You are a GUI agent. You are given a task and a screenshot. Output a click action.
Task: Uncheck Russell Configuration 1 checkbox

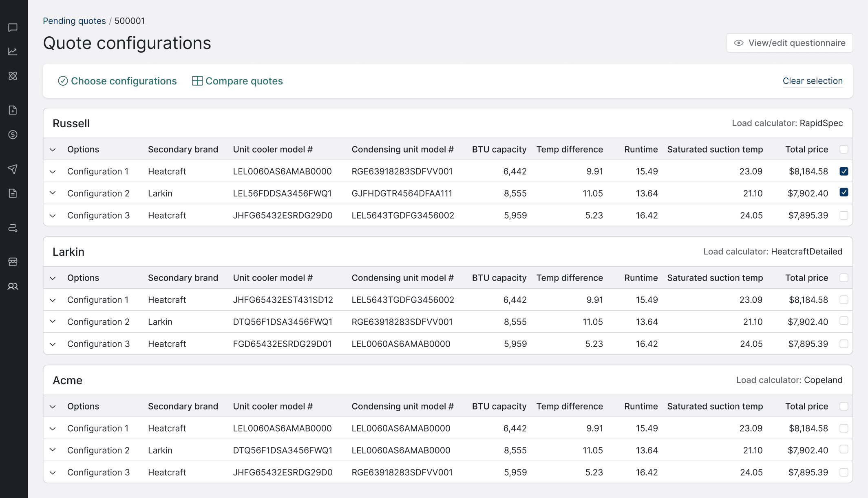pyautogui.click(x=844, y=171)
